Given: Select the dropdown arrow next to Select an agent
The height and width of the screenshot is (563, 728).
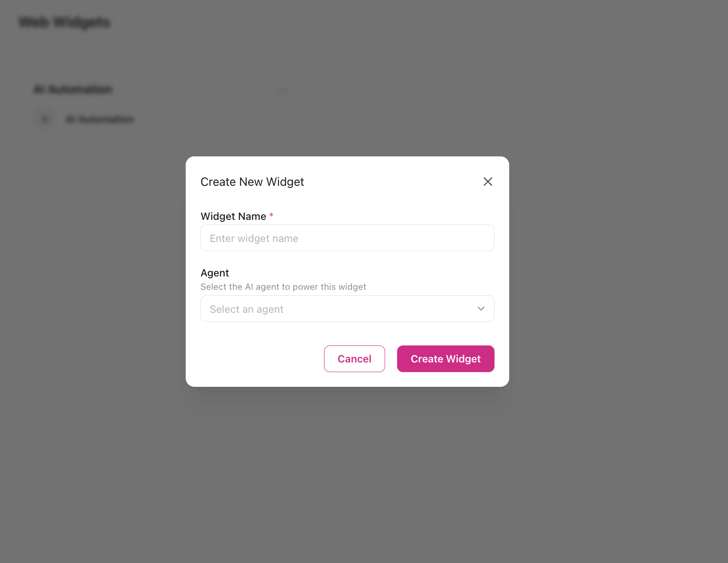Looking at the screenshot, I should [x=481, y=309].
